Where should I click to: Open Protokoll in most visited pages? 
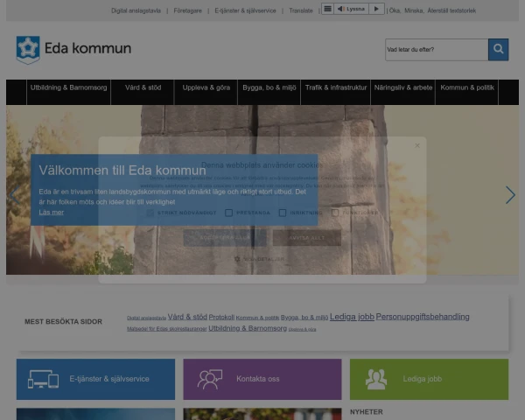click(221, 317)
